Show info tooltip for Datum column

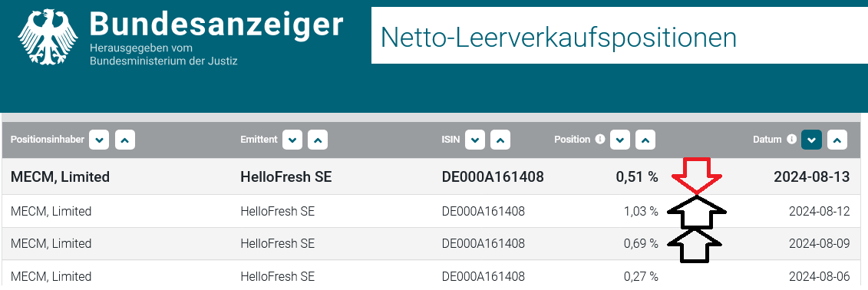(x=791, y=140)
